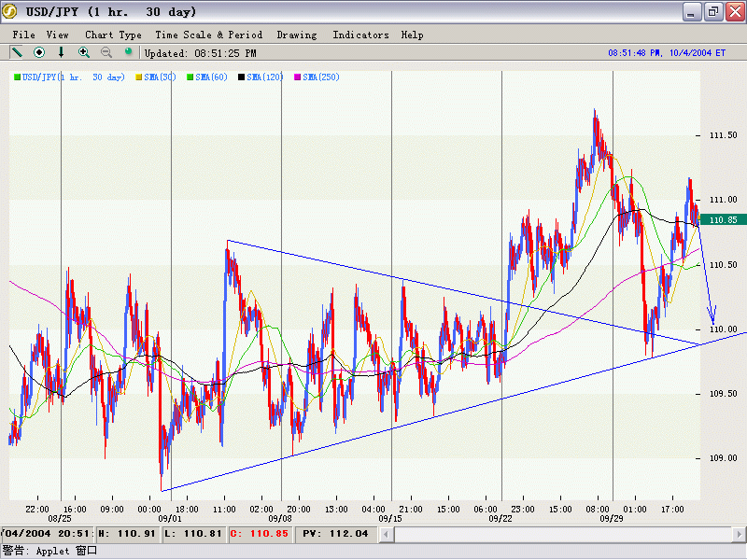
Task: Click the 110.85 current price tag
Action: pos(723,219)
